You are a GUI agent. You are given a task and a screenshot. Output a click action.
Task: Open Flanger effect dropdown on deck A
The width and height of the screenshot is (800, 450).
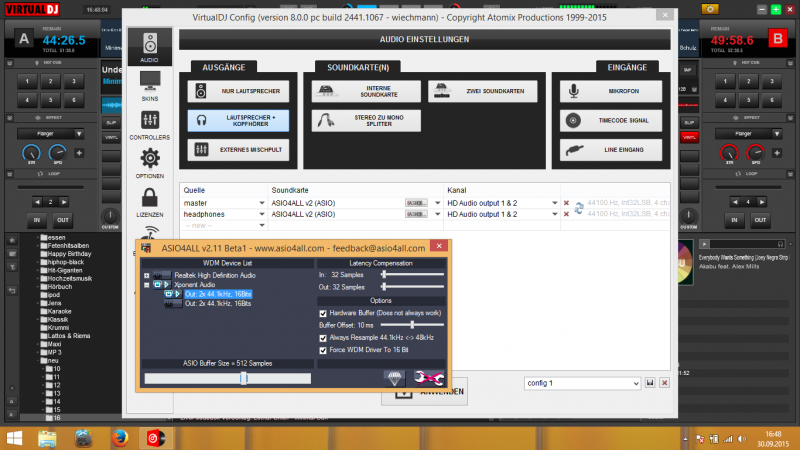[x=79, y=134]
